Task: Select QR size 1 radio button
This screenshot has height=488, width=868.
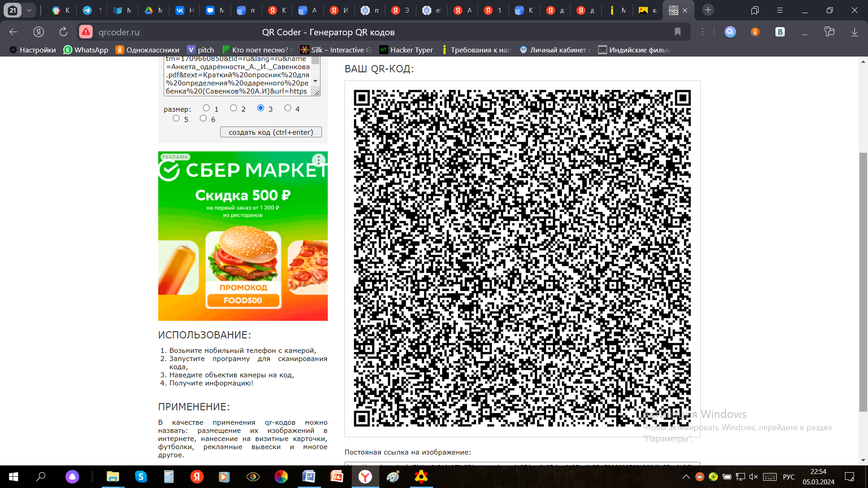Action: coord(206,108)
